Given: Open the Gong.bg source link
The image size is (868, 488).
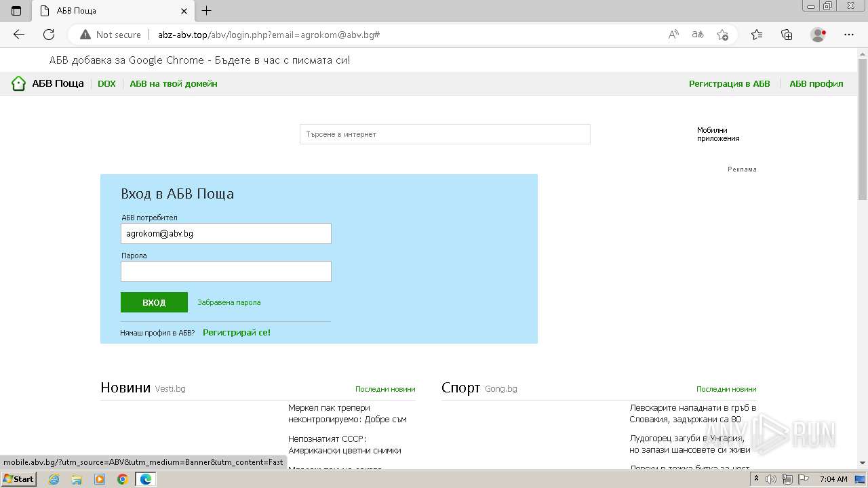Looking at the screenshot, I should click(x=501, y=389).
